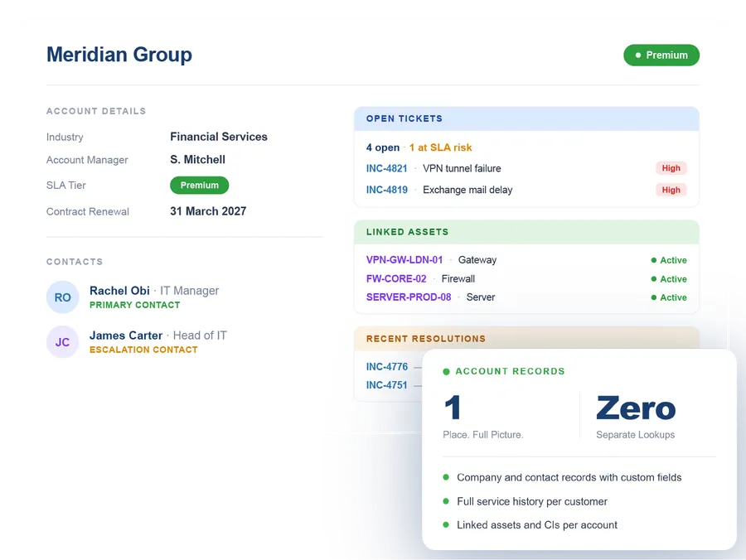The image size is (746, 560).
Task: Click Active status for the Firewall asset
Action: [x=668, y=279]
